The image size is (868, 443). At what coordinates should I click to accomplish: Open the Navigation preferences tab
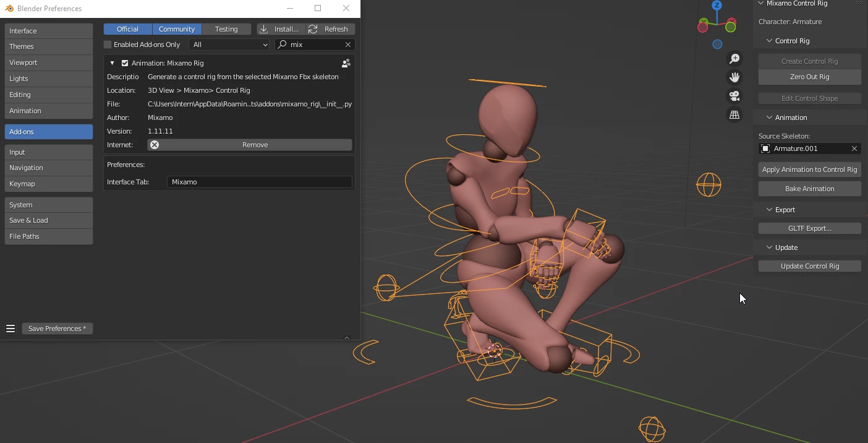tap(49, 168)
